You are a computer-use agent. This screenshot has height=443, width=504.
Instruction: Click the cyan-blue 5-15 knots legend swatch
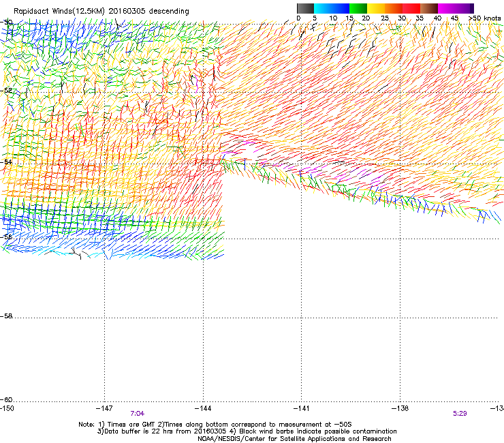point(332,8)
